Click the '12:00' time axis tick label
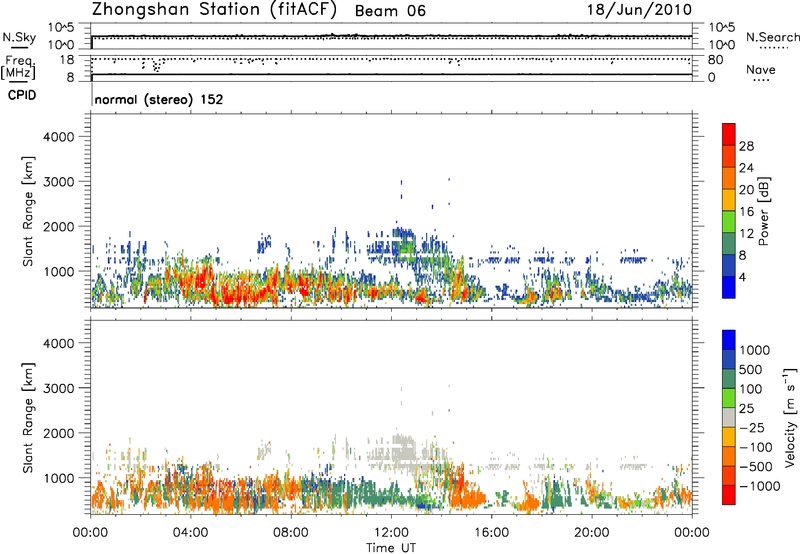 (x=391, y=533)
